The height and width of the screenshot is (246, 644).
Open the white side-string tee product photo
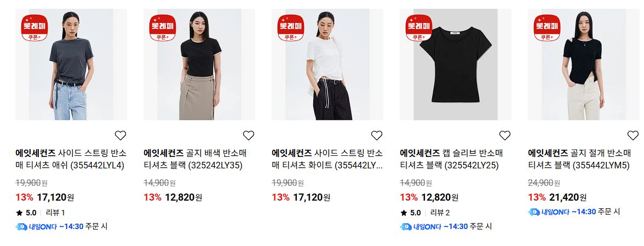pos(327,65)
